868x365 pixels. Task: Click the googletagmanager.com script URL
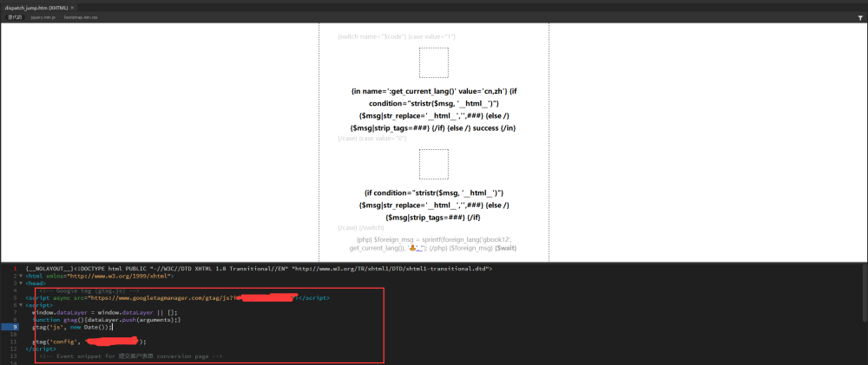pos(162,297)
